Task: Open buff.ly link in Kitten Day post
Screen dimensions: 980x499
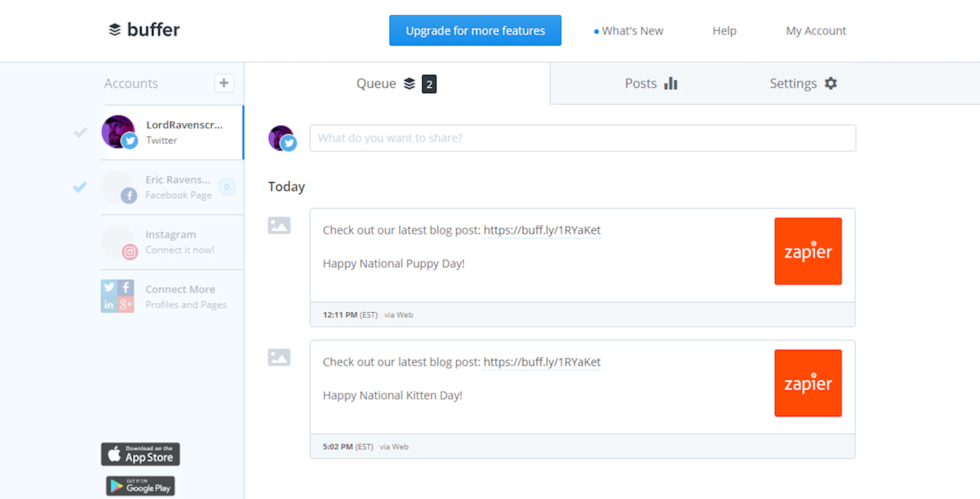Action: 542,363
